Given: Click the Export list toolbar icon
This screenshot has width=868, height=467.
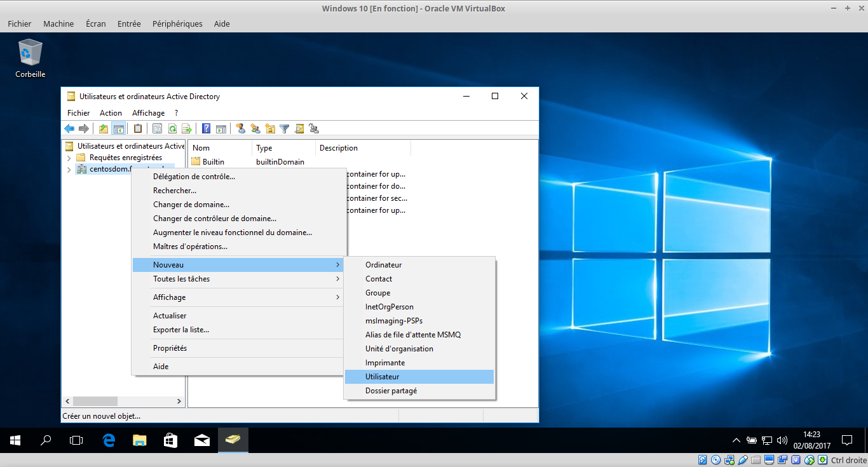Looking at the screenshot, I should [187, 129].
